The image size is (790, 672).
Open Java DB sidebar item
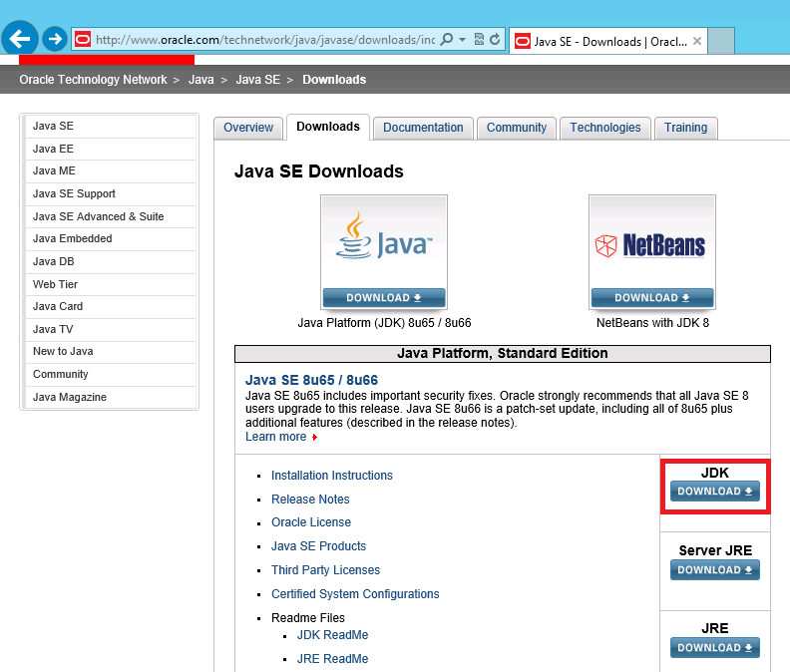(x=110, y=261)
